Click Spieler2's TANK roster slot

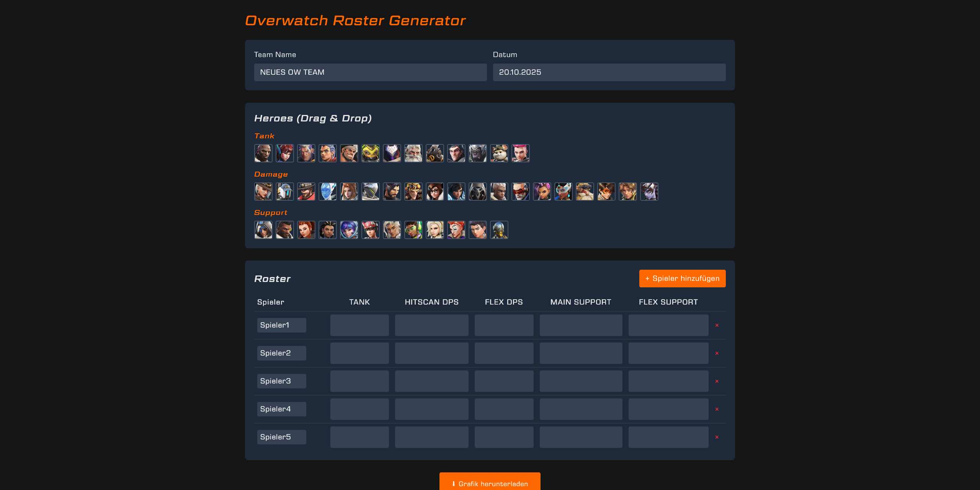tap(359, 353)
